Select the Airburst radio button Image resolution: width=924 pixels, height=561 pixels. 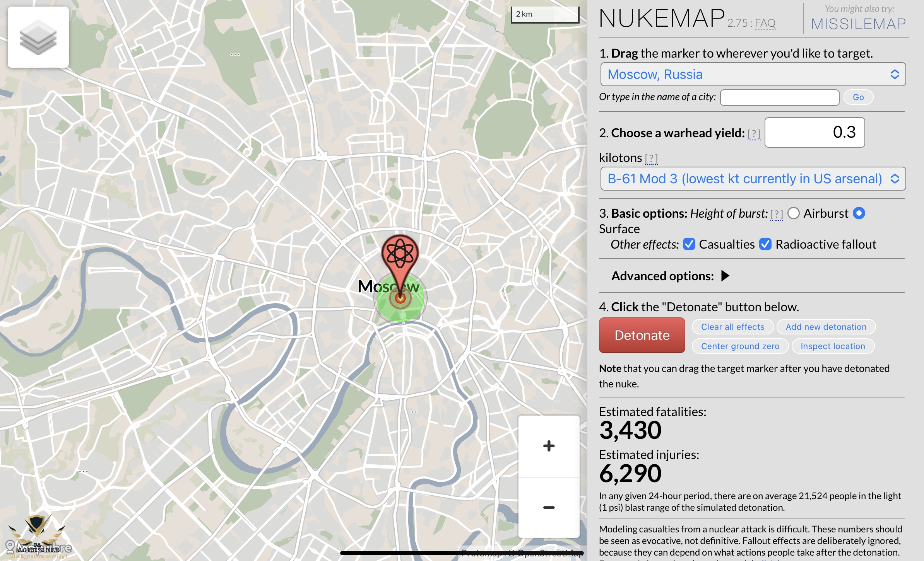coord(794,213)
